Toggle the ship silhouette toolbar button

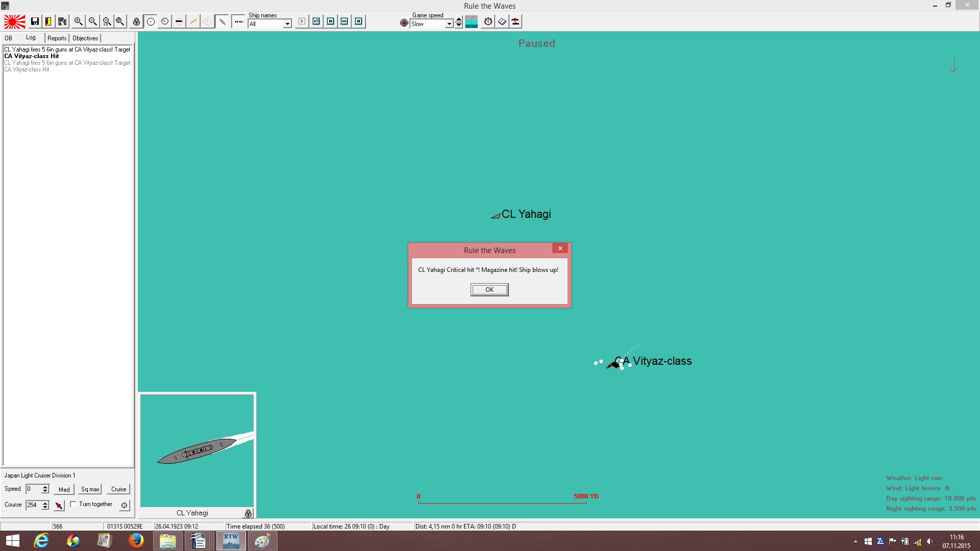pyautogui.click(x=222, y=21)
